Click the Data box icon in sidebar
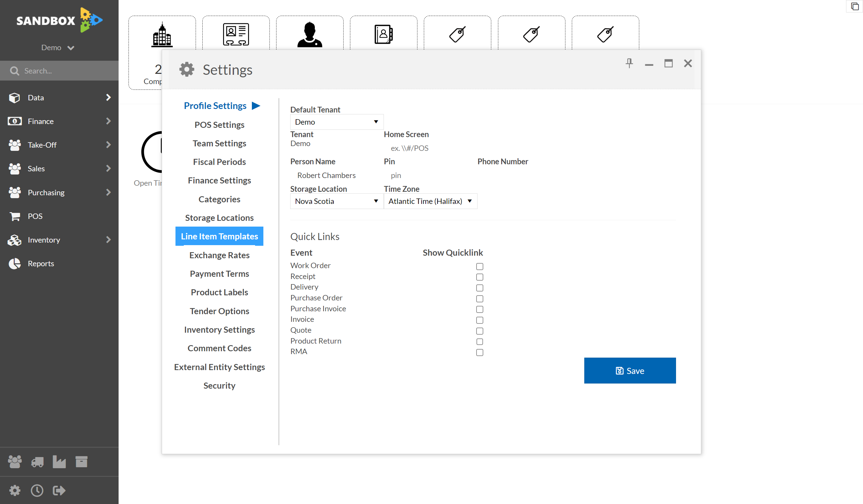The width and height of the screenshot is (863, 504). [14, 97]
